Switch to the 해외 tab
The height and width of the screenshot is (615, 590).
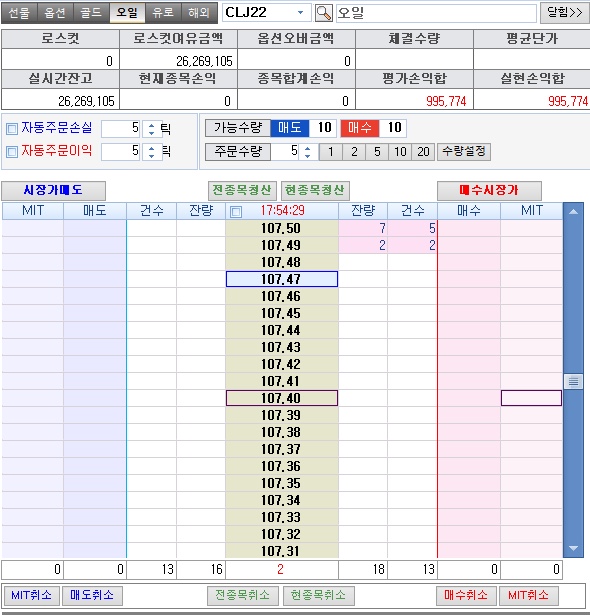pyautogui.click(x=198, y=13)
